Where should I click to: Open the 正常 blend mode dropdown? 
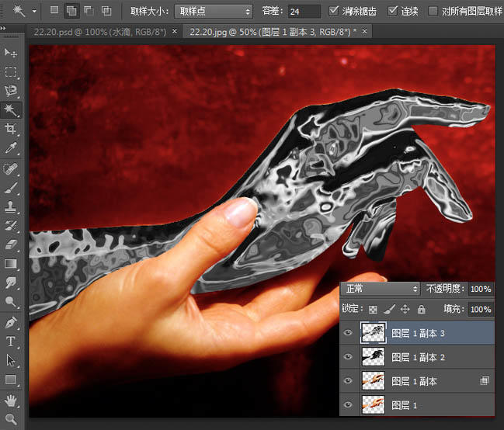(381, 289)
